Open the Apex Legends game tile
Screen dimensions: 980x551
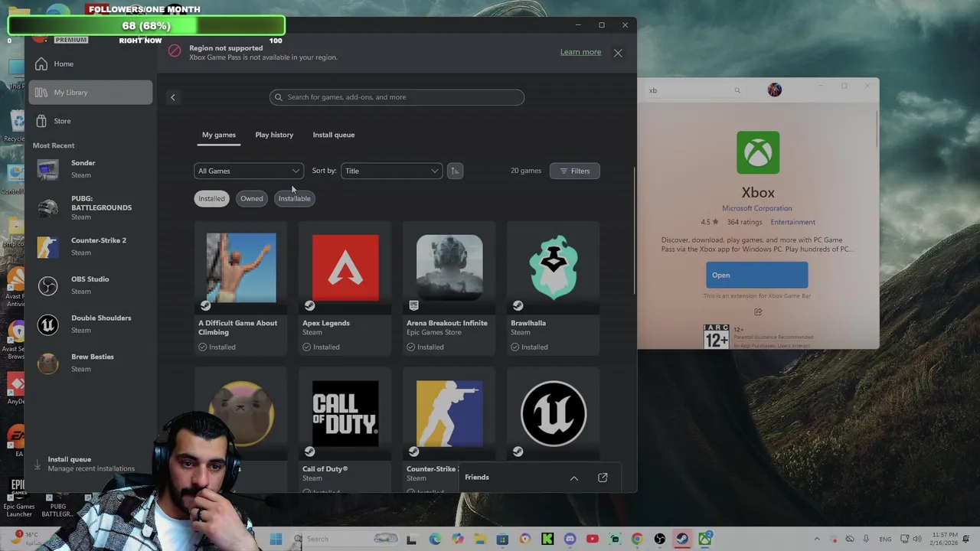coord(345,289)
